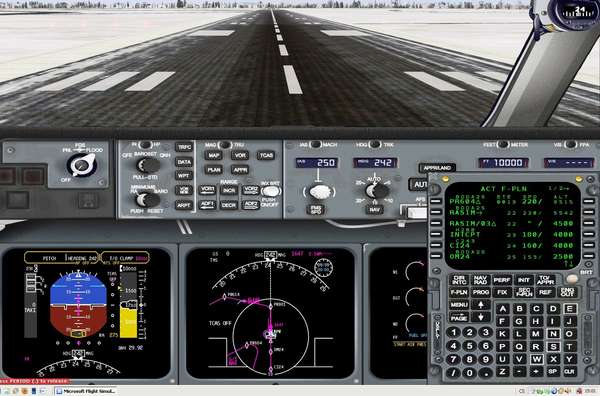Flip the FEET / METER selector switch
The height and width of the screenshot is (396, 600).
(503, 144)
